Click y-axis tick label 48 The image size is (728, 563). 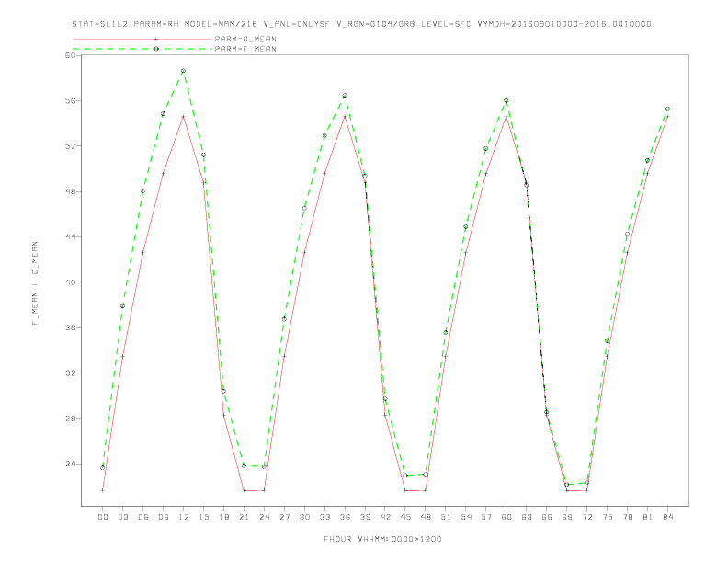(x=71, y=192)
